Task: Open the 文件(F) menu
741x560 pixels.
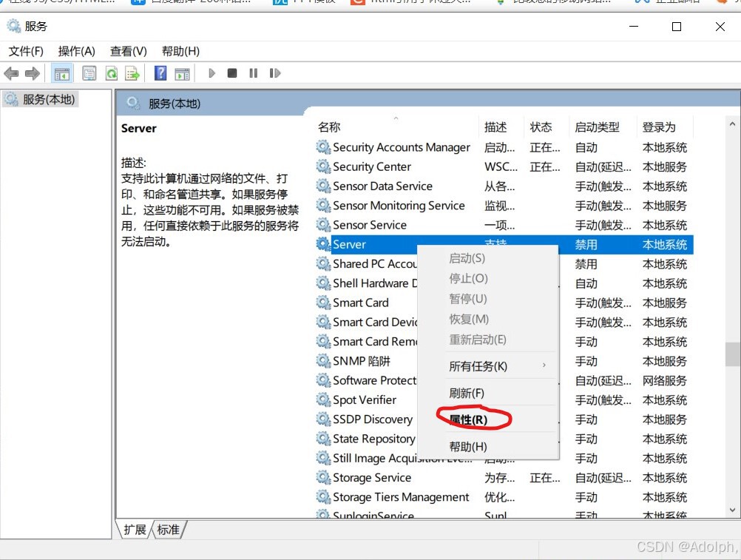Action: click(x=26, y=51)
